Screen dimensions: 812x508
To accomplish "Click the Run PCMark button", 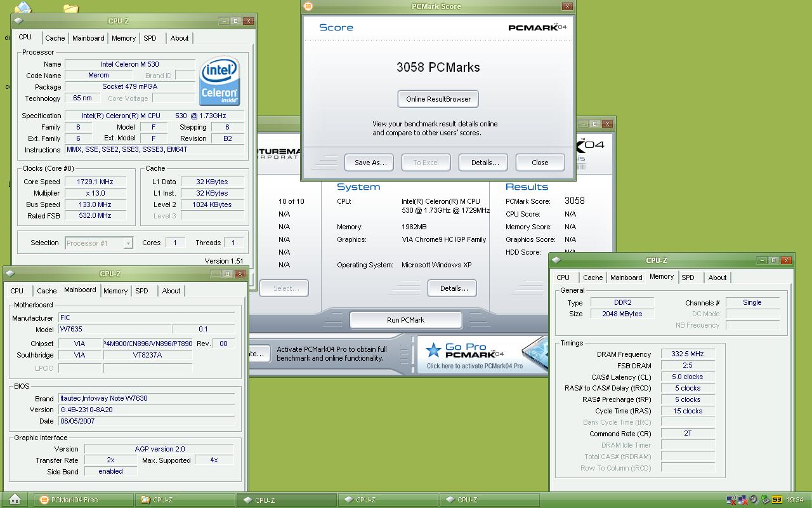I will pos(405,320).
